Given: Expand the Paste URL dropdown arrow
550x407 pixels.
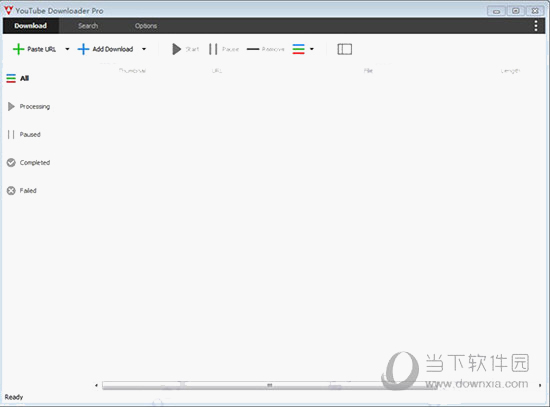Looking at the screenshot, I should point(67,49).
